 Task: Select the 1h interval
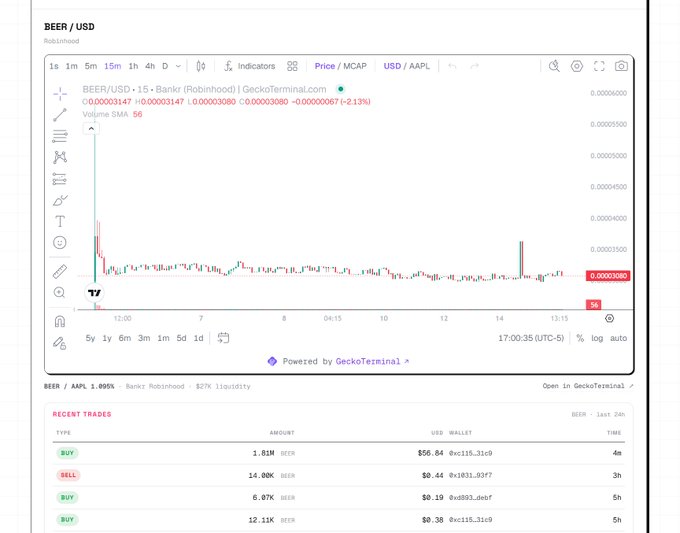coord(133,66)
